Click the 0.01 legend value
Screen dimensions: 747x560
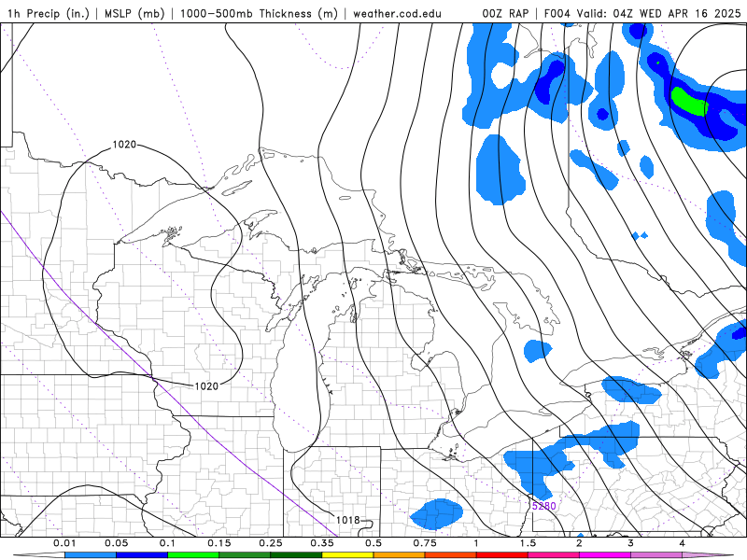(64, 543)
